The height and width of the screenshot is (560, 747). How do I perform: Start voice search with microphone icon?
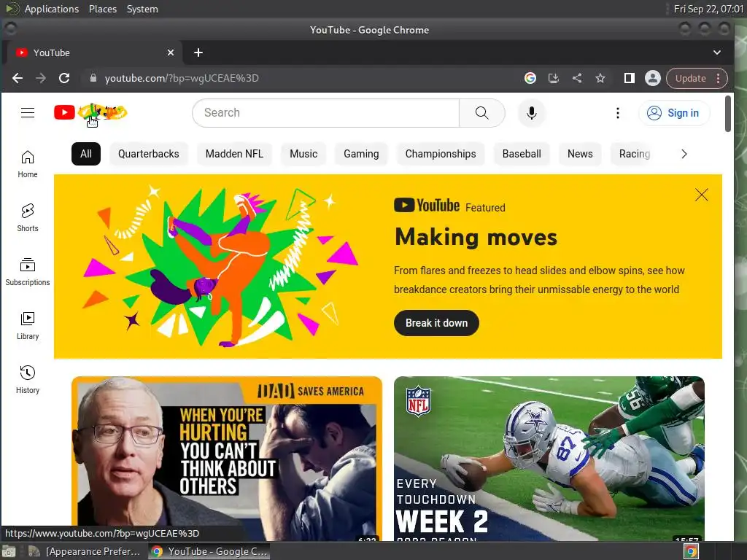(x=532, y=113)
